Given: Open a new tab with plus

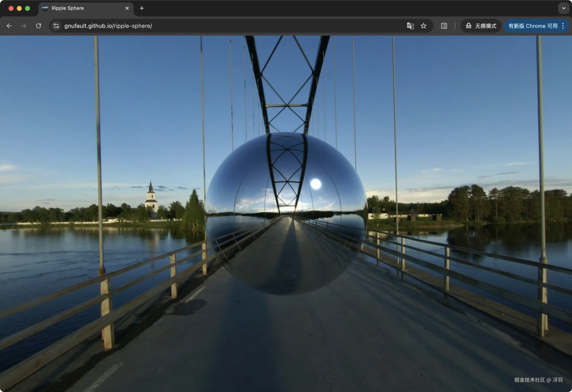Looking at the screenshot, I should tap(142, 8).
